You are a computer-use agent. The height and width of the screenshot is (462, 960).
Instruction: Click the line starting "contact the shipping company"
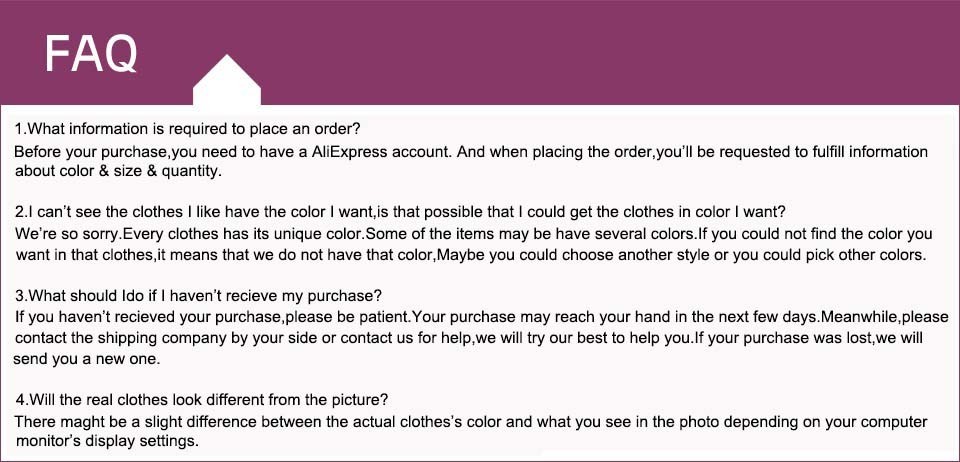471,338
